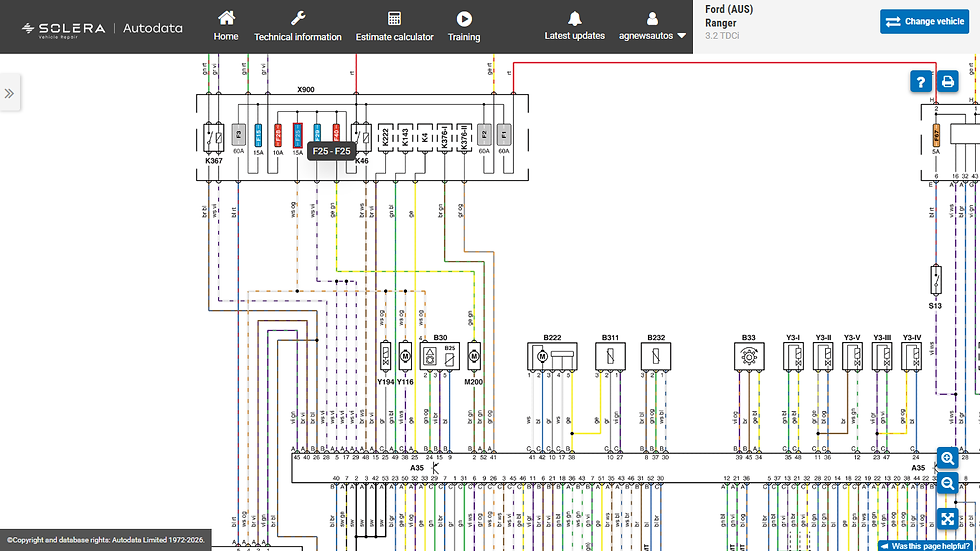Open the Estimate calculator
Image resolution: width=980 pixels, height=551 pixels.
394,26
